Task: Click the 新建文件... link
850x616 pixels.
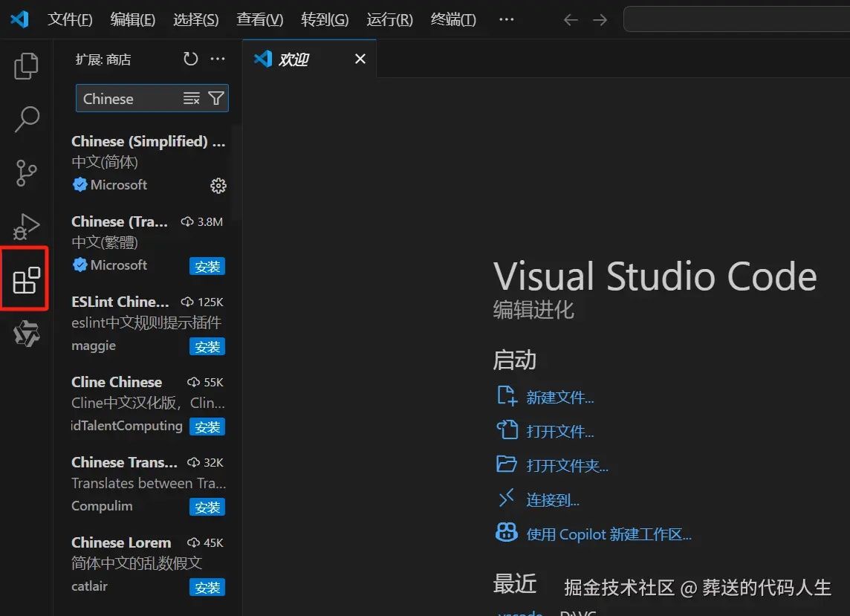Action: coord(560,398)
